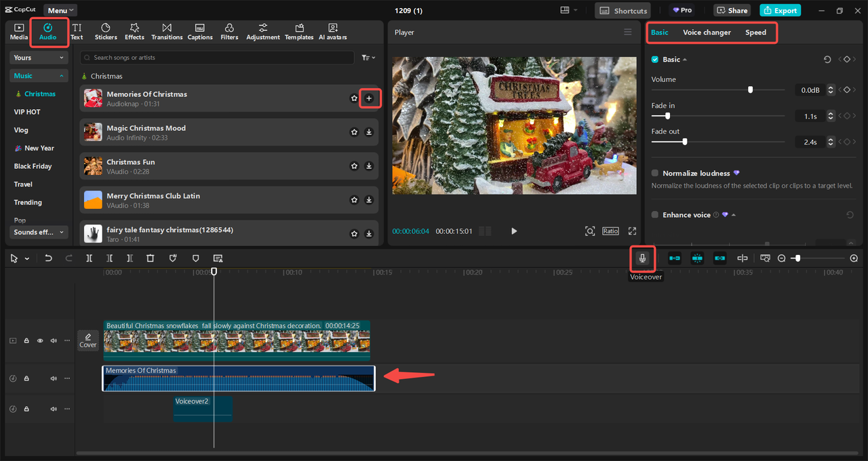Open the Filters panel

(x=229, y=32)
